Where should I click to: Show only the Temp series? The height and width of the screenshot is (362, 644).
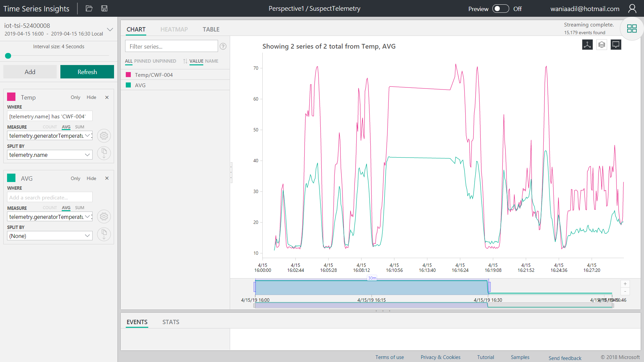point(75,97)
